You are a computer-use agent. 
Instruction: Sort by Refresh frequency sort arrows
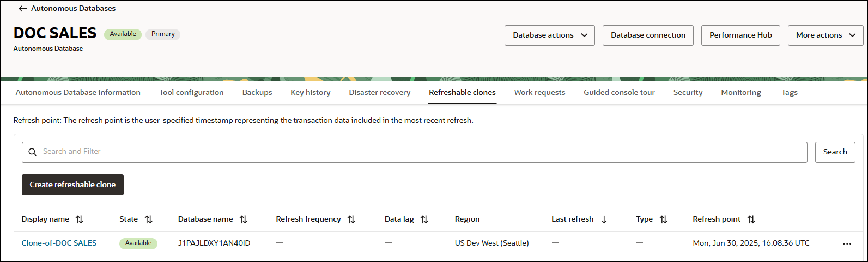pyautogui.click(x=351, y=219)
